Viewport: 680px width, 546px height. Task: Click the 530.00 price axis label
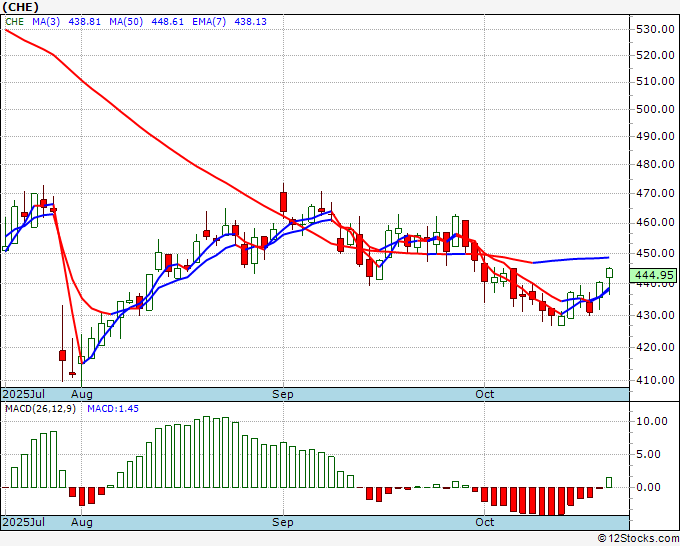654,29
